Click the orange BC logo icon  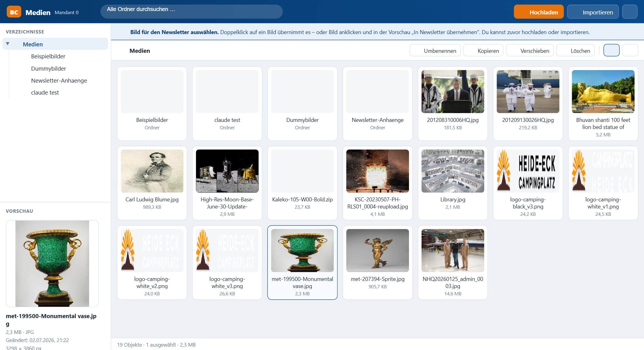(14, 12)
